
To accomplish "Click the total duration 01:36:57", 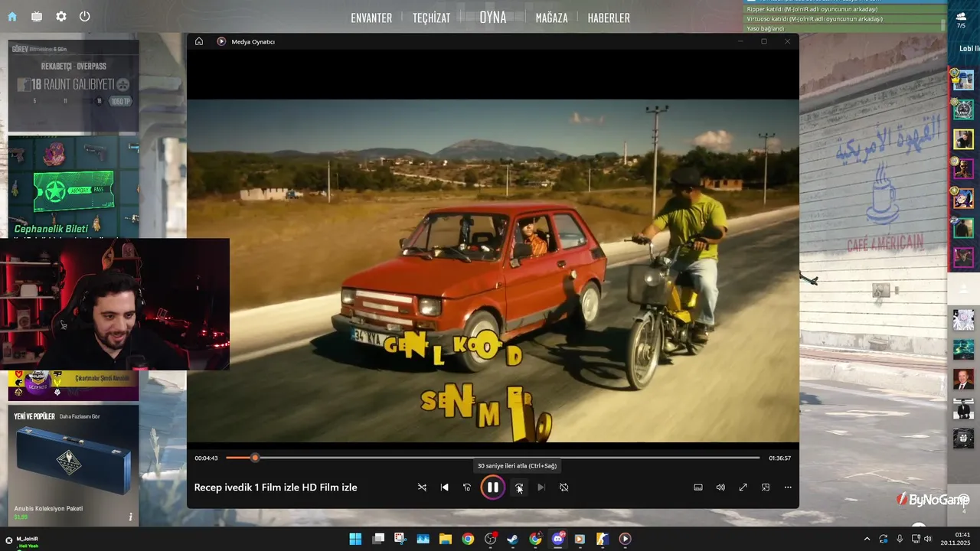I will (x=780, y=458).
